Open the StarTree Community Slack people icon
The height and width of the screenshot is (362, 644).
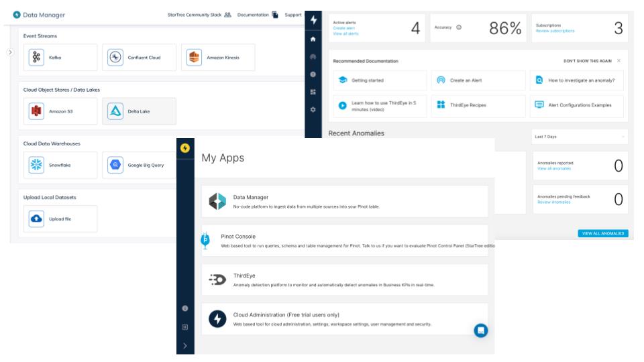click(227, 15)
